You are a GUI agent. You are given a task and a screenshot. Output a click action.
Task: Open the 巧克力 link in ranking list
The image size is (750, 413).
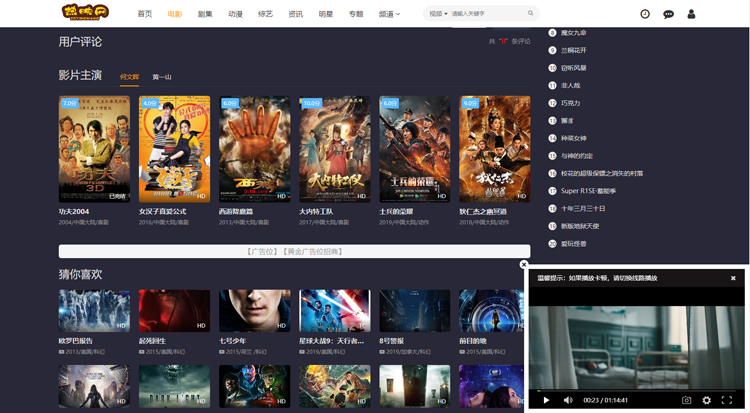point(570,103)
